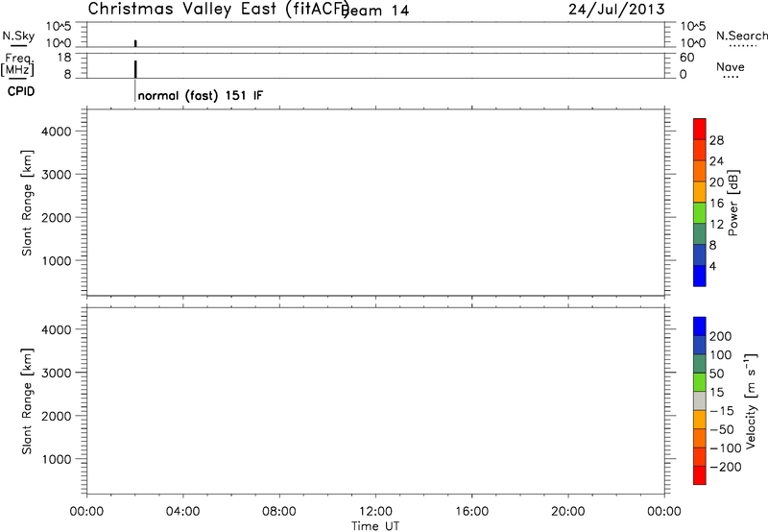Click the red top segment of Power colorbar
This screenshot has height=532, width=768.
click(x=700, y=129)
